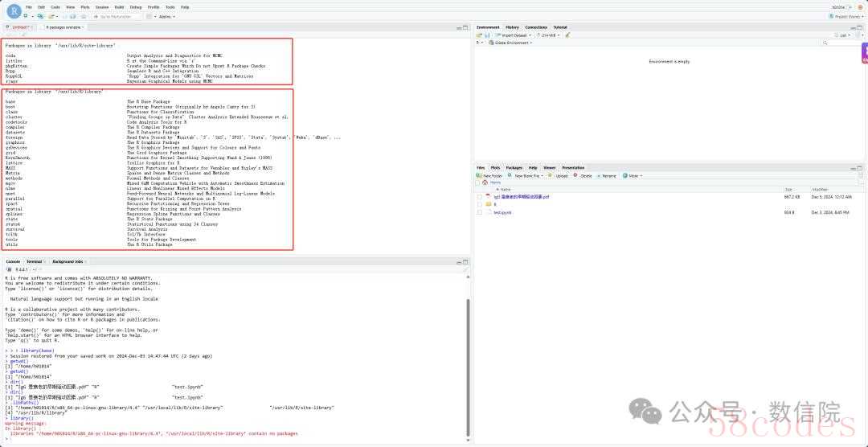
Task: Open the Session menu
Action: coord(101,6)
